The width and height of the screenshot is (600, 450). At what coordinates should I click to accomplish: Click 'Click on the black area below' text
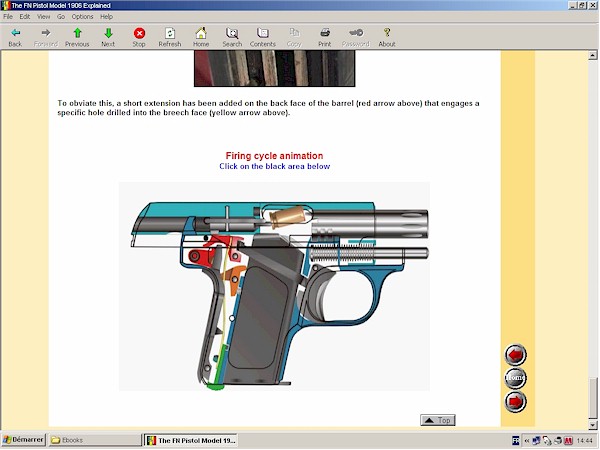click(274, 166)
